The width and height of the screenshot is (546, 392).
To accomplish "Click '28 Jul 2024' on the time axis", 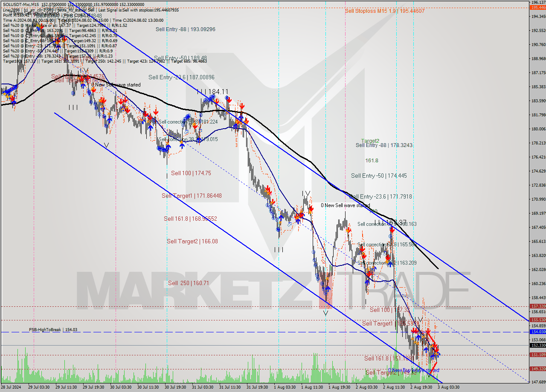I will pos(12,387).
